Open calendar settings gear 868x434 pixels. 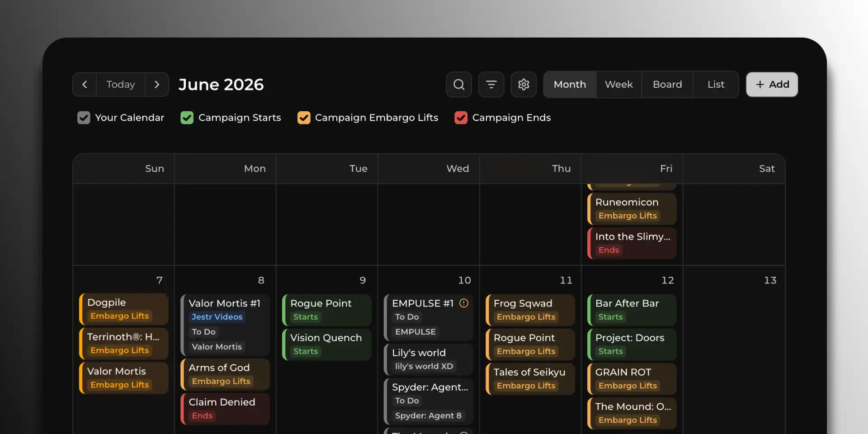(x=524, y=85)
